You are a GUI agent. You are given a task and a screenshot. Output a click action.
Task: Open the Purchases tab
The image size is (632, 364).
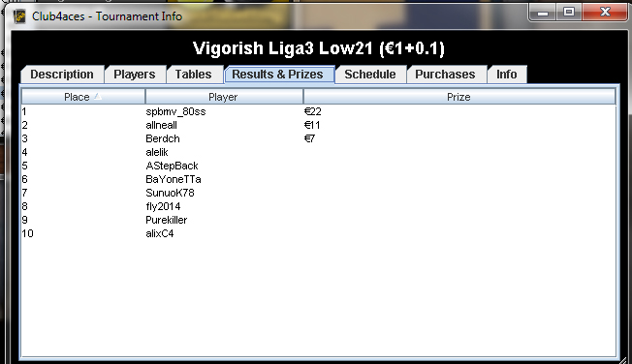[x=445, y=75]
